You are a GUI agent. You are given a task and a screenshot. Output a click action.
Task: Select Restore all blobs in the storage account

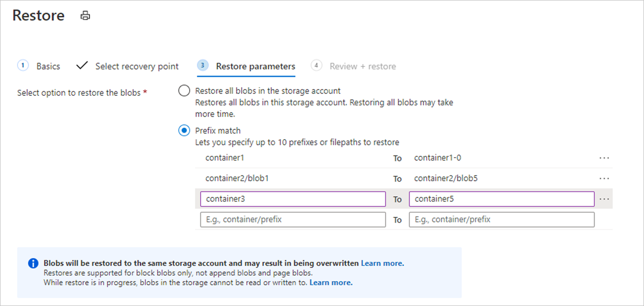[184, 90]
